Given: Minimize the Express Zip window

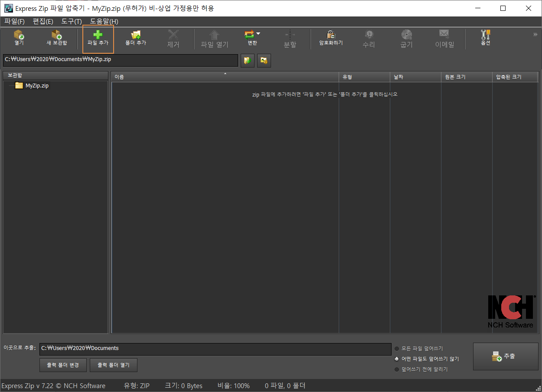Looking at the screenshot, I should pos(477,8).
